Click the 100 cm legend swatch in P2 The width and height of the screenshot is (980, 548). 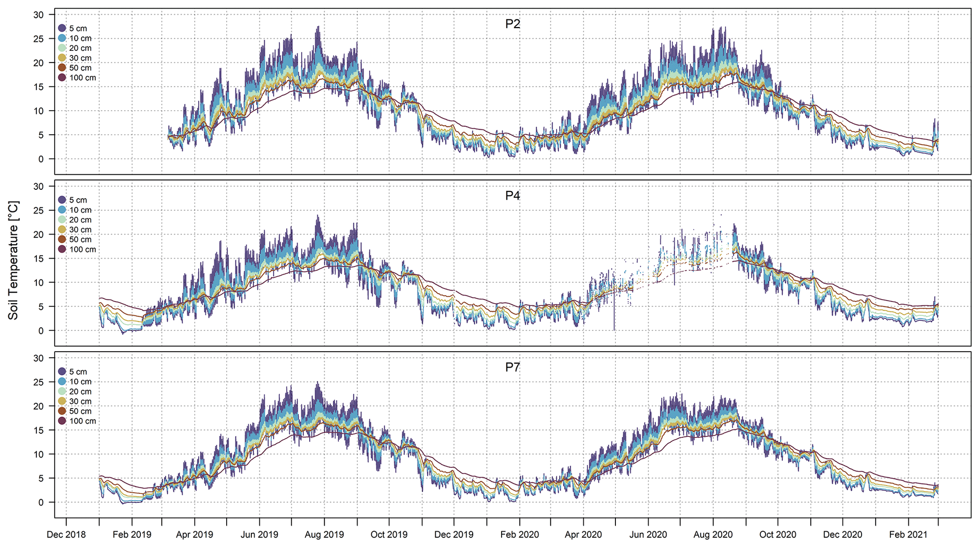tap(62, 78)
